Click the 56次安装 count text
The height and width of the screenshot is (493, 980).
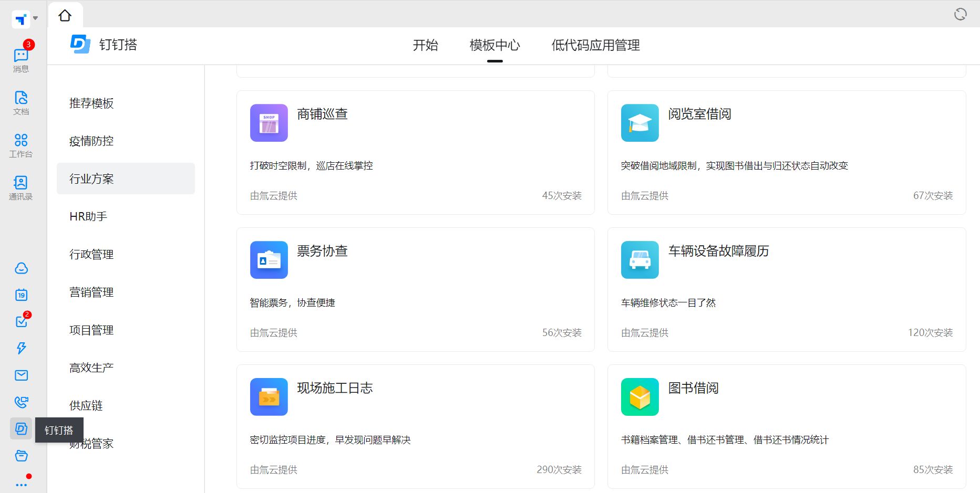[562, 333]
